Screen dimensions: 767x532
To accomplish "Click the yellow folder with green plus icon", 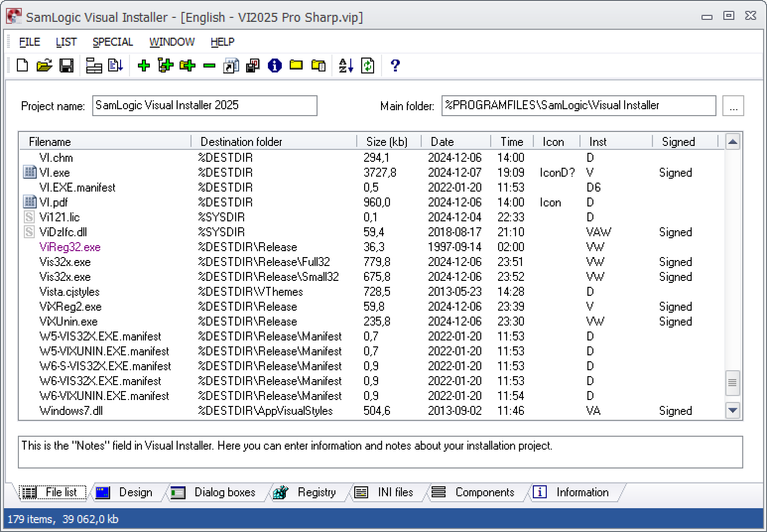I will point(188,66).
